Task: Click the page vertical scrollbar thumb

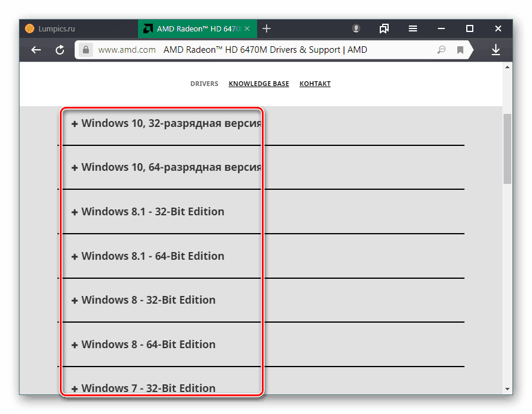Action: coord(507,149)
